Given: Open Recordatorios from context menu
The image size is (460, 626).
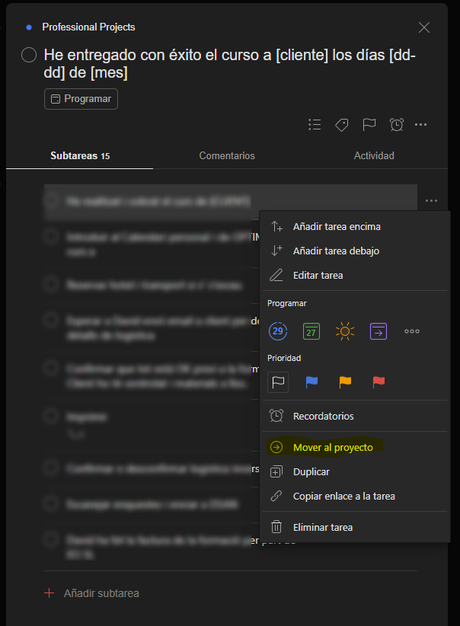Looking at the screenshot, I should pyautogui.click(x=355, y=416).
